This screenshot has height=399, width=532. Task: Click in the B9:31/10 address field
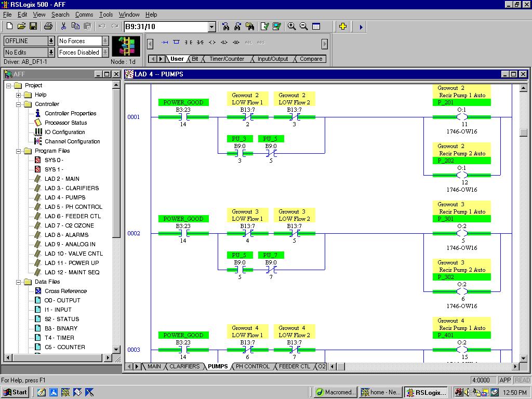[x=166, y=26]
